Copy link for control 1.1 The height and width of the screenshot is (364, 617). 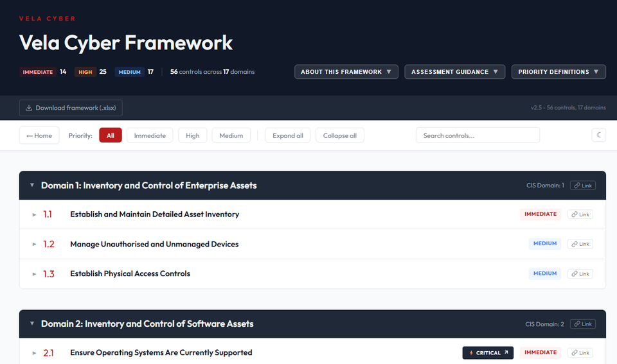[580, 214]
